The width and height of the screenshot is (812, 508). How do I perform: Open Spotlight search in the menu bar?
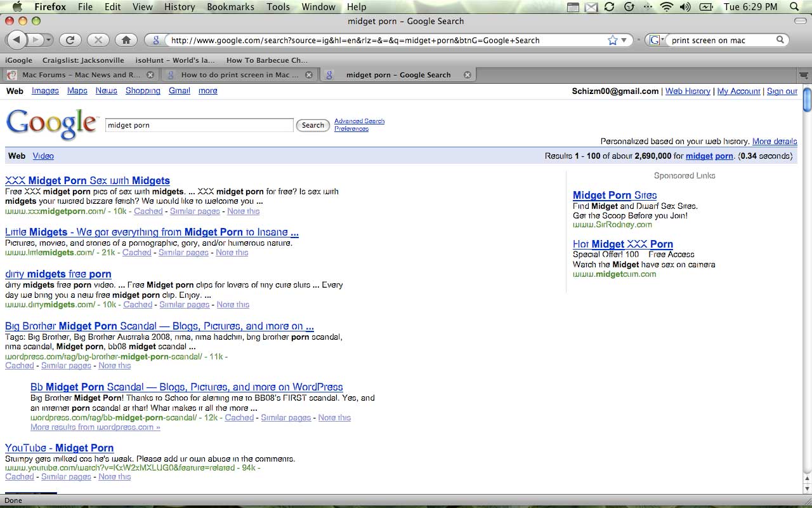[x=795, y=7]
